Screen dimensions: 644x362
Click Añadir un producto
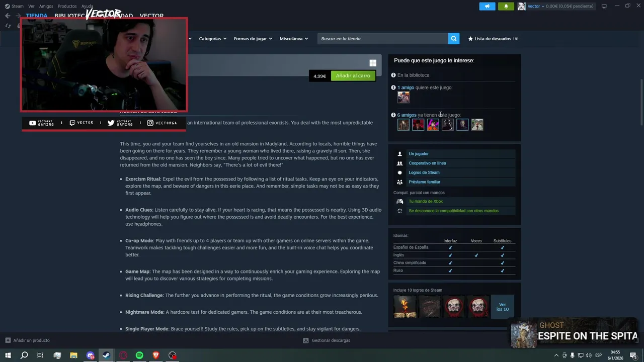pos(28,340)
